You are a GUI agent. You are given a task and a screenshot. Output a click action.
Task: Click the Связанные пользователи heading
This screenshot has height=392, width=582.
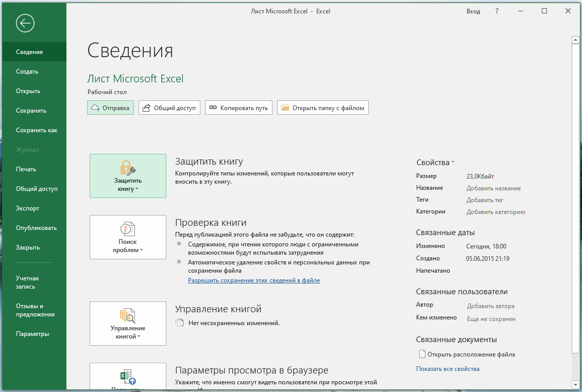(x=462, y=292)
